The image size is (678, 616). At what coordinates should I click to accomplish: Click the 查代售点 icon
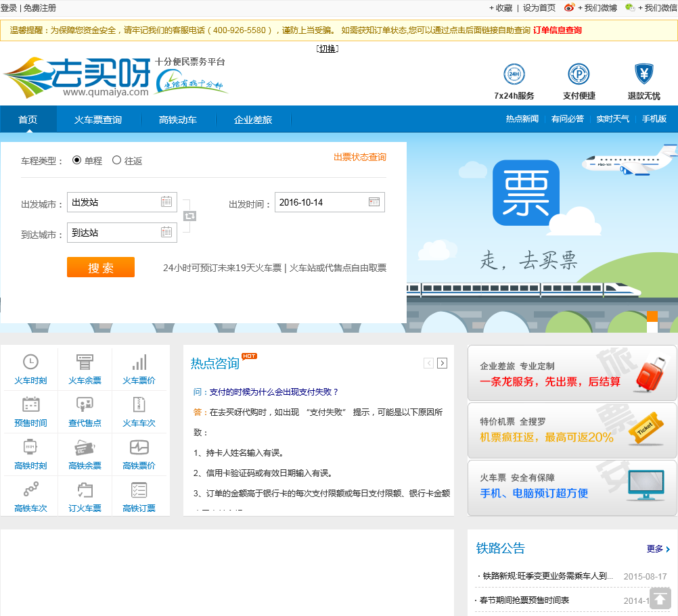click(x=85, y=404)
